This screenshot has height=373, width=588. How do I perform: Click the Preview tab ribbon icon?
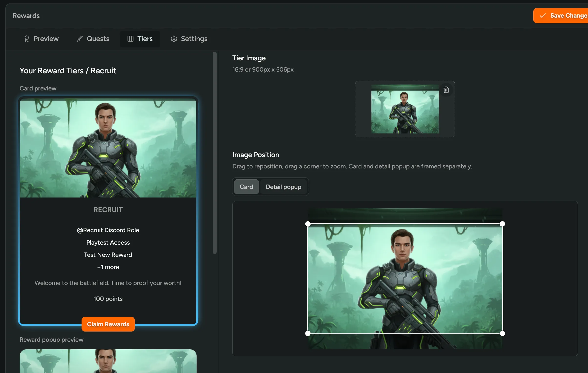27,39
